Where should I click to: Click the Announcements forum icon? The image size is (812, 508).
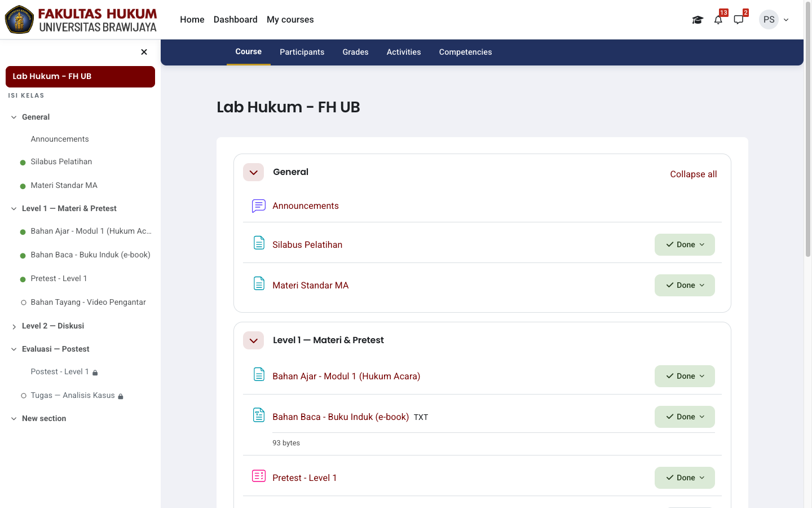(x=259, y=206)
